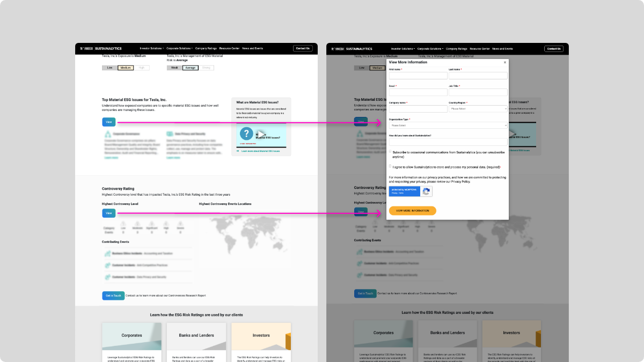Open the Corporates card on the dimmed page
The image size is (644, 362).
tap(383, 341)
